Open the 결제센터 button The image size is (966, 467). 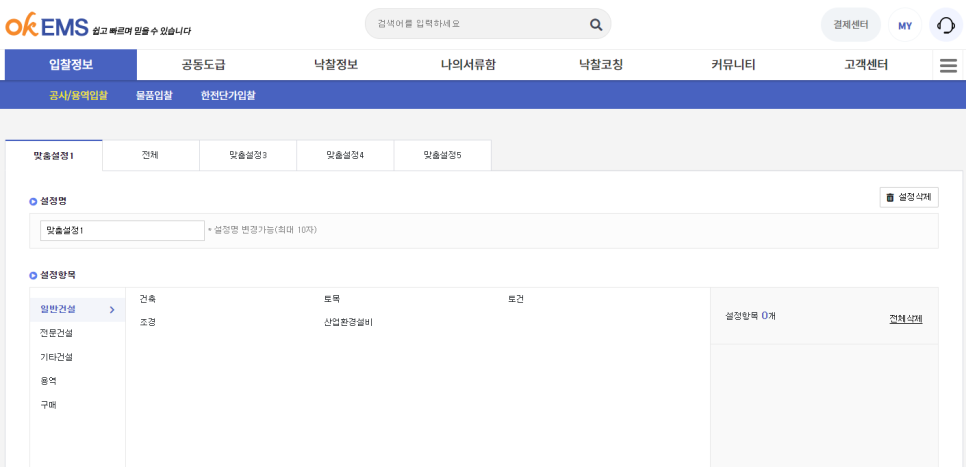click(x=851, y=25)
